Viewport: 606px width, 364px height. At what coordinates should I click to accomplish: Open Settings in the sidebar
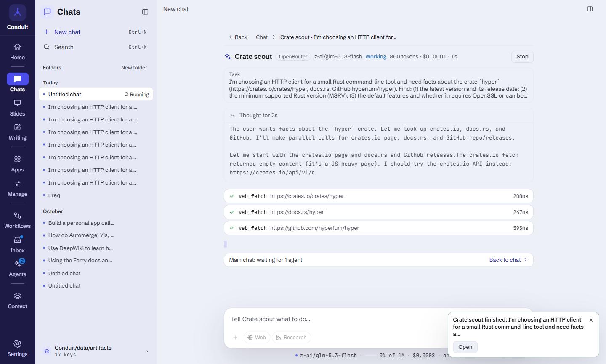[x=17, y=348]
